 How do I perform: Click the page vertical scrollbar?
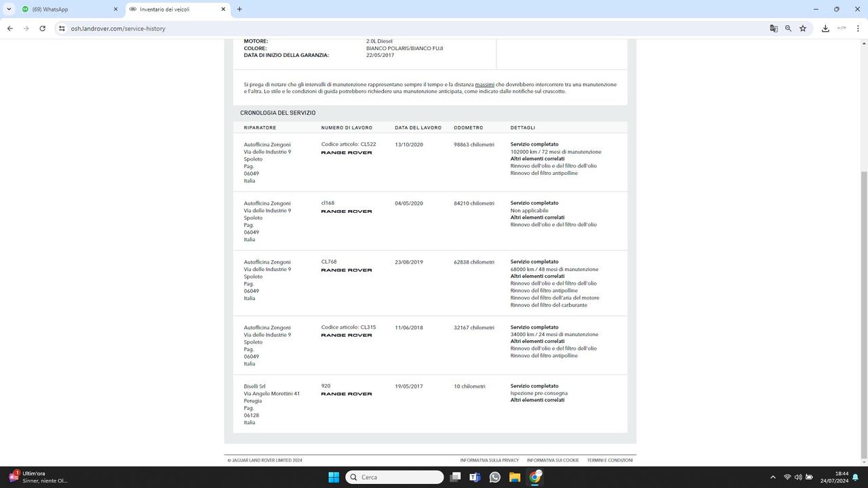[864, 315]
